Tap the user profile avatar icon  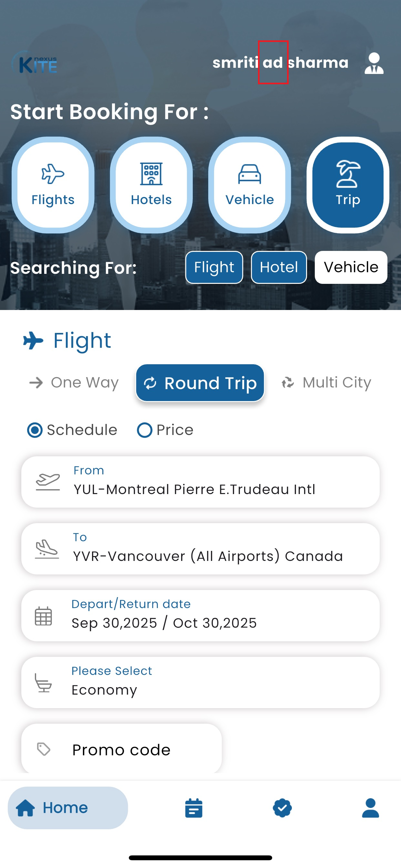(x=374, y=63)
